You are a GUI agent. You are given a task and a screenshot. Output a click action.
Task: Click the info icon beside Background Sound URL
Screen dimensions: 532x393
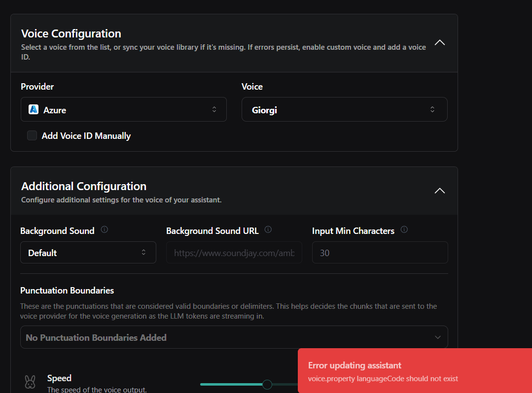click(x=268, y=229)
